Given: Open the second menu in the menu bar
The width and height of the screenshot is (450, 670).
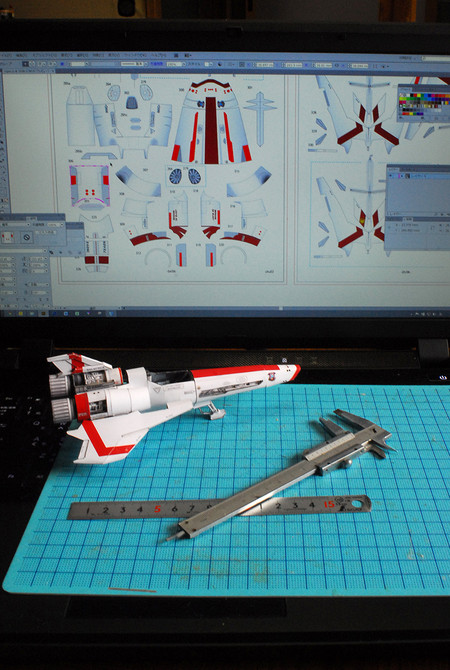Looking at the screenshot, I should (22, 56).
